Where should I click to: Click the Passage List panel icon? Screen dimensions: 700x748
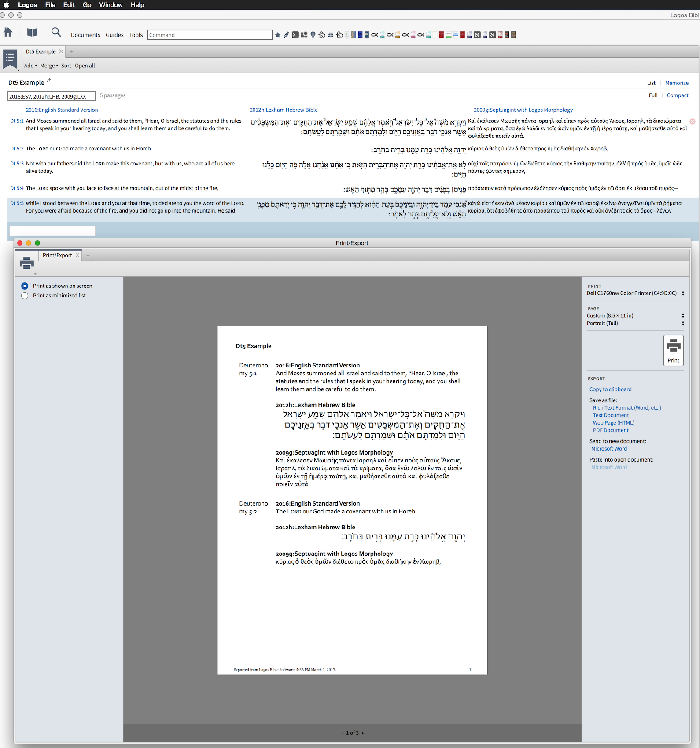tap(10, 58)
